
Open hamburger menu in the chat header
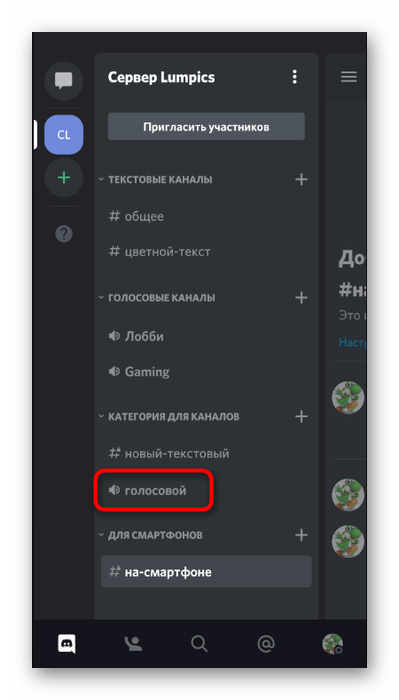(349, 77)
